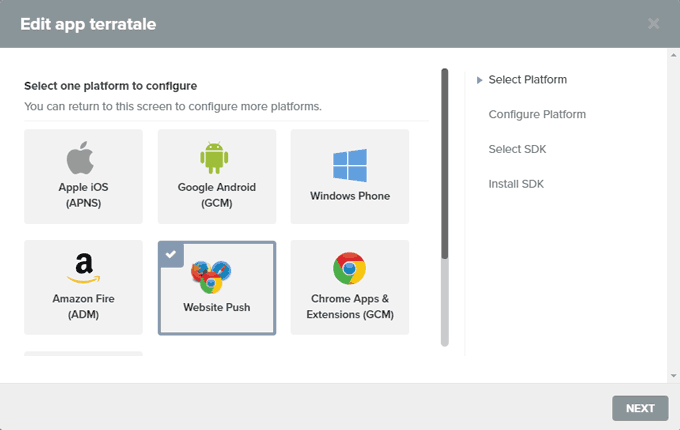Click the Website Push browser icons

pyautogui.click(x=211, y=277)
